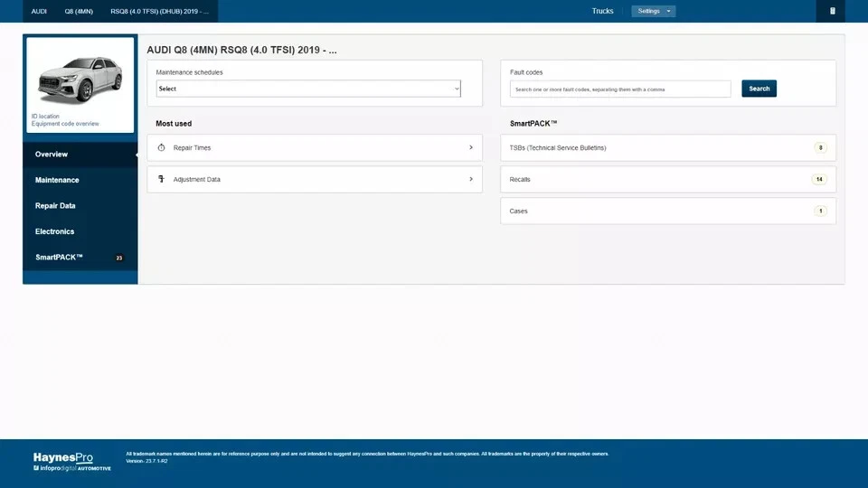
Task: Open the Cases row
Action: coord(668,211)
